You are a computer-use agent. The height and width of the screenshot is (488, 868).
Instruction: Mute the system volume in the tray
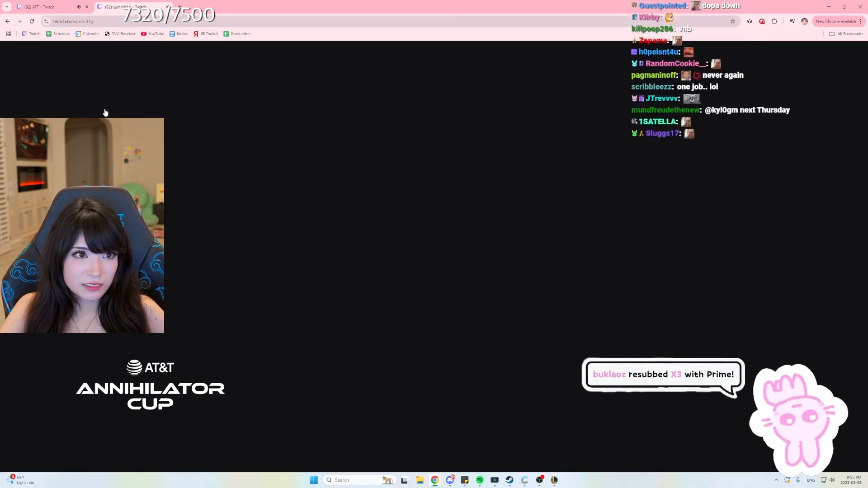[x=832, y=480]
